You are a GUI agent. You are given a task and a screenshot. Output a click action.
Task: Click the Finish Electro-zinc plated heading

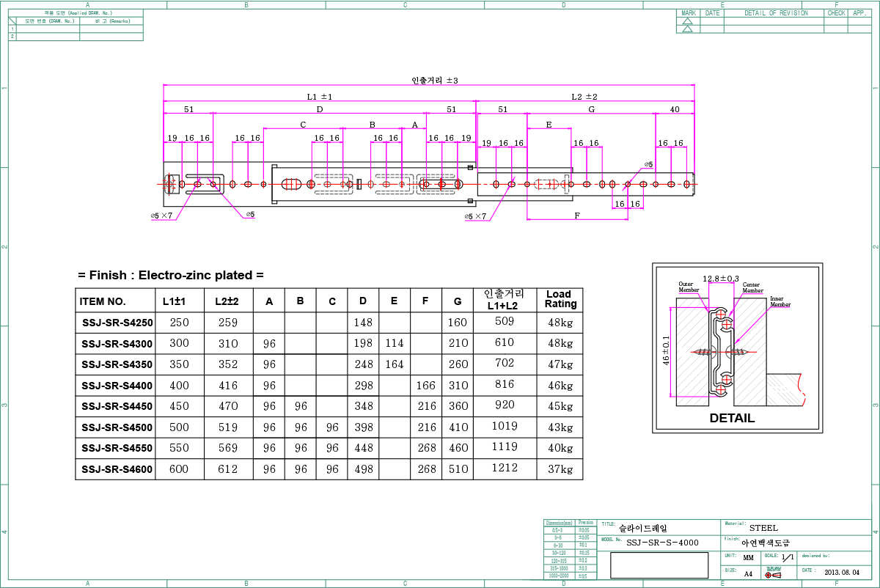pyautogui.click(x=170, y=276)
